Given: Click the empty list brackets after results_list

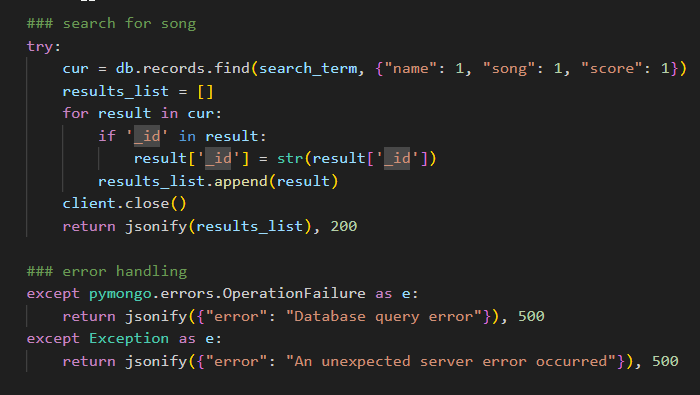Looking at the screenshot, I should tap(205, 91).
